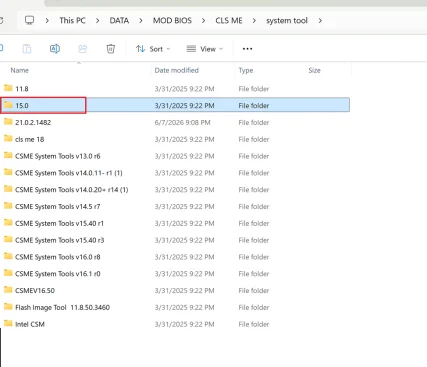Click the Rename icon in toolbar
This screenshot has width=427, height=367.
55,49
